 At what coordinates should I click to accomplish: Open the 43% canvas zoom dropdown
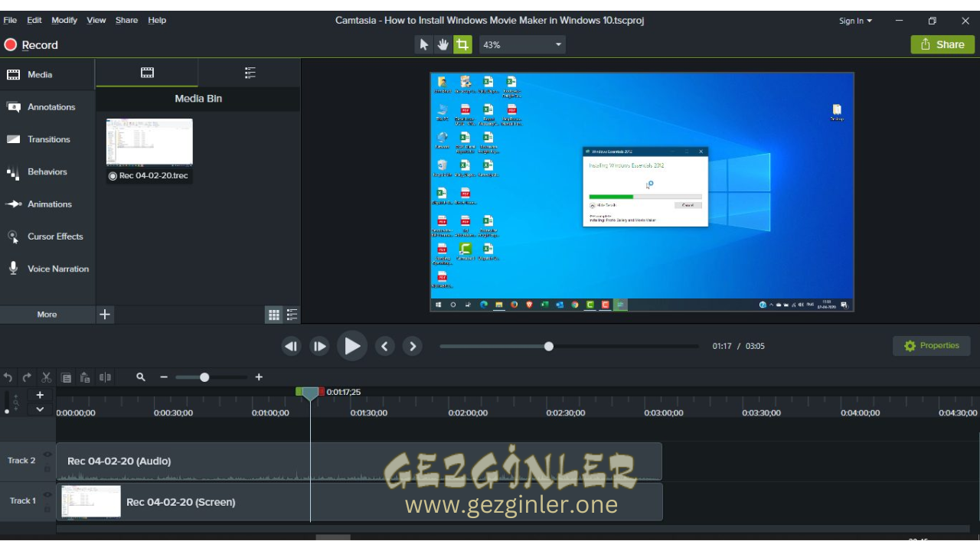pyautogui.click(x=522, y=44)
